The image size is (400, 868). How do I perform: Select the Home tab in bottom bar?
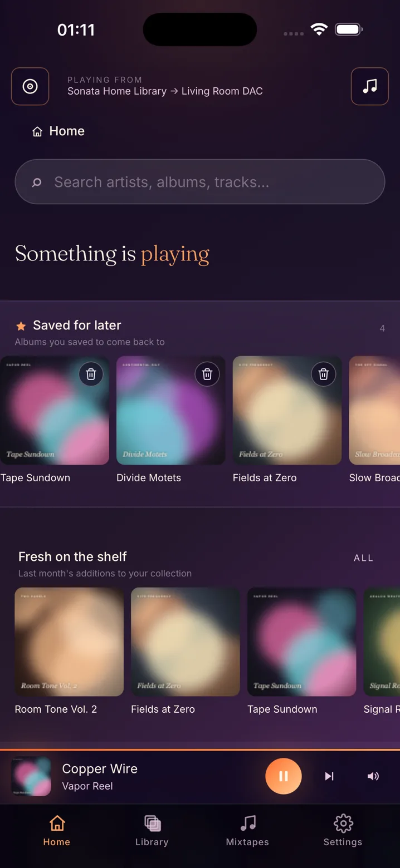tap(57, 830)
